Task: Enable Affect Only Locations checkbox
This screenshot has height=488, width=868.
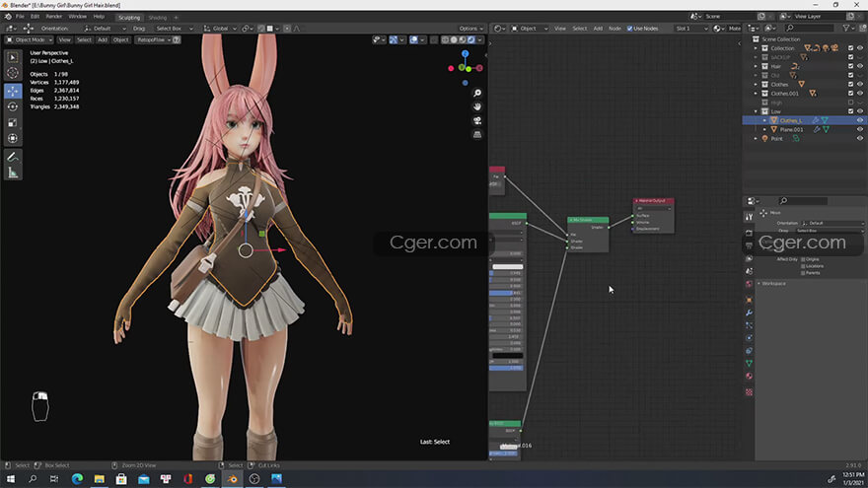Action: 803,266
